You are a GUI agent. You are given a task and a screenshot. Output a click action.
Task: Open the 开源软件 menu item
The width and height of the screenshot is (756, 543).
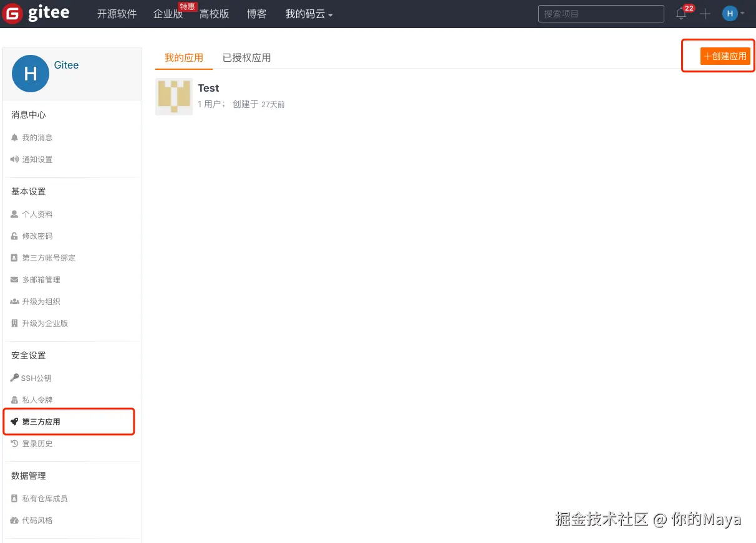tap(117, 14)
